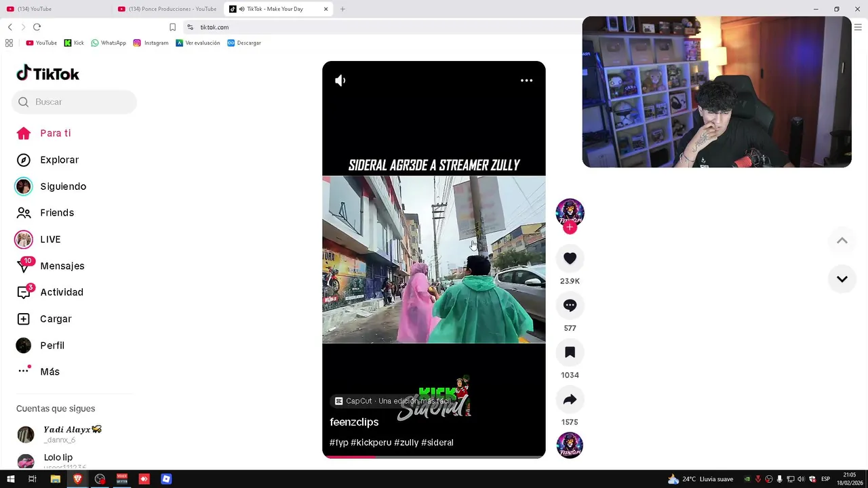Open the Windows Start menu

click(10, 479)
